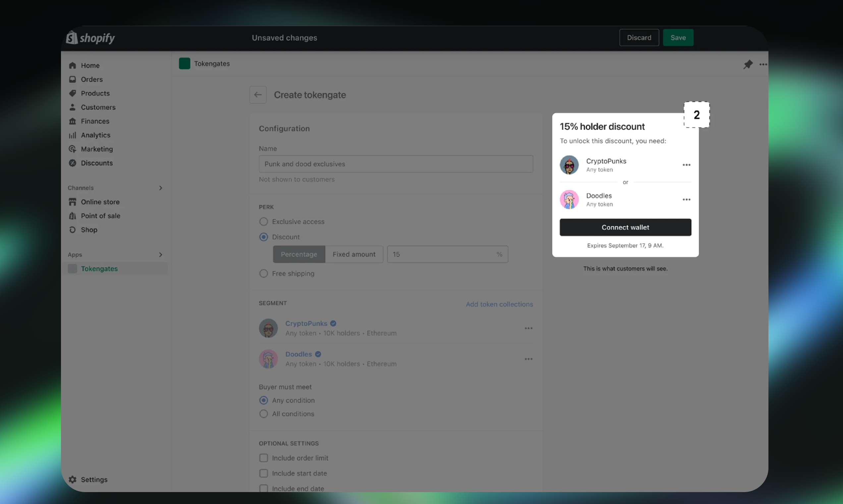This screenshot has height=504, width=843.
Task: Select Exclusive access perk
Action: pyautogui.click(x=263, y=221)
